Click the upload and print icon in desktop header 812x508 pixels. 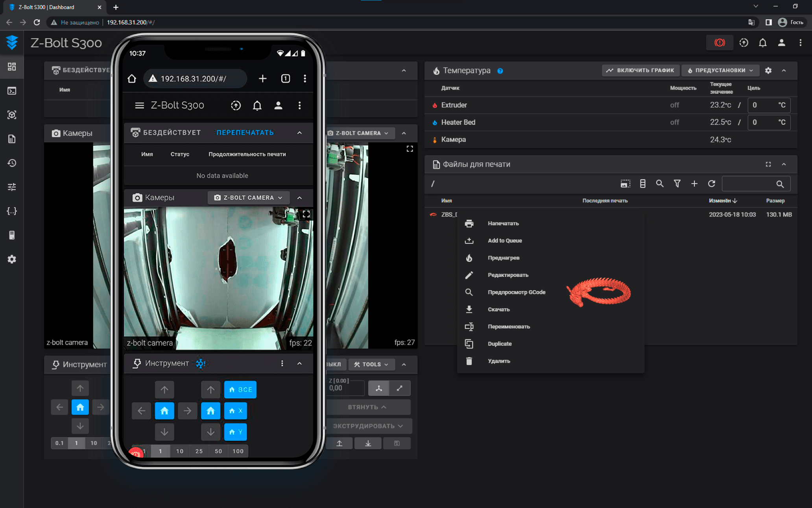[x=744, y=43]
